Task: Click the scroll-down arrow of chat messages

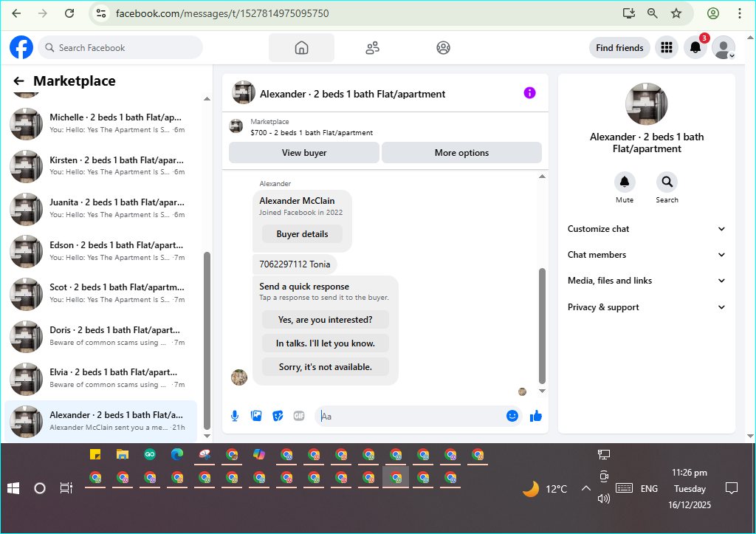Action: [542, 391]
